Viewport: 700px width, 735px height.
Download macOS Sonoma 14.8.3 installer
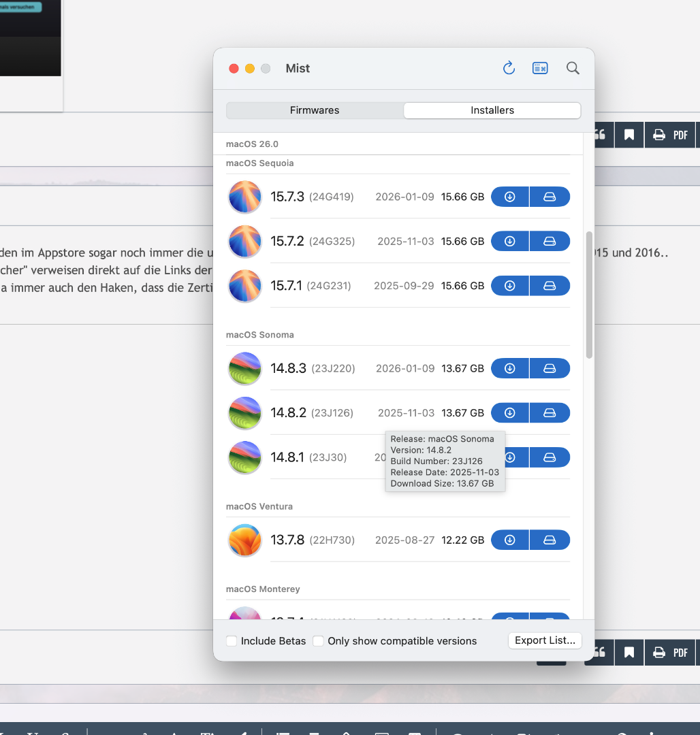point(509,368)
